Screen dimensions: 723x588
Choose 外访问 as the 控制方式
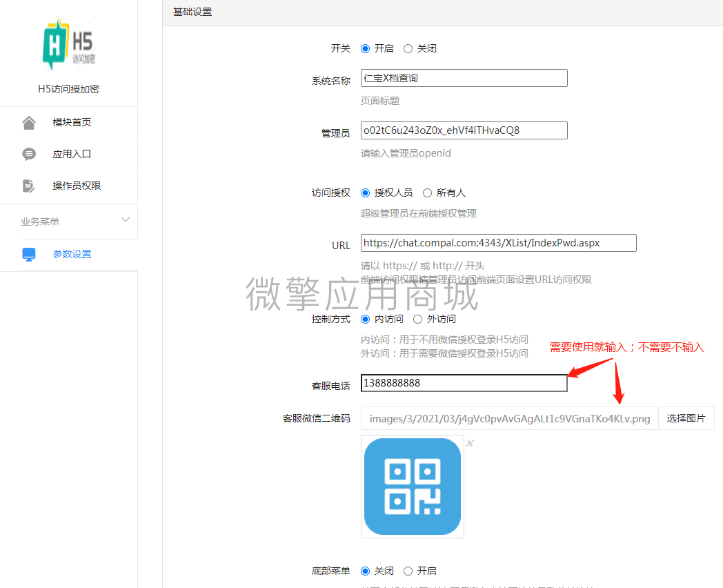[x=418, y=320]
